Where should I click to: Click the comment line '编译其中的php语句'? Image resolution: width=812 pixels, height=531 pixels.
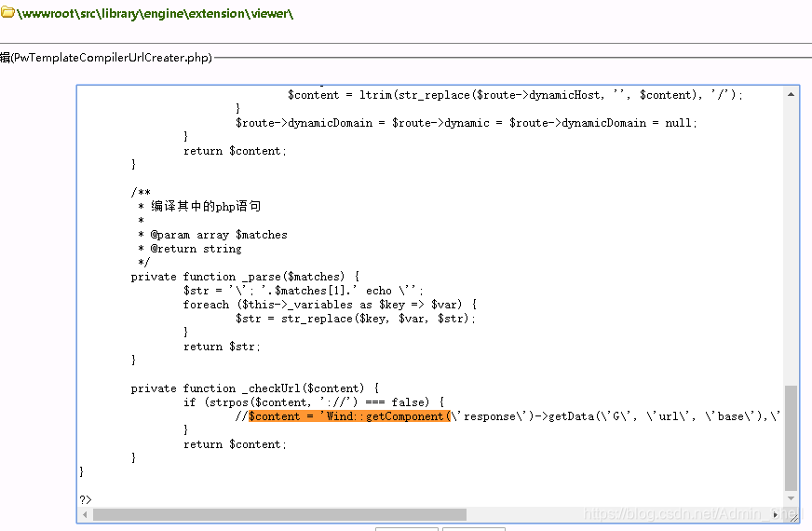tap(206, 206)
